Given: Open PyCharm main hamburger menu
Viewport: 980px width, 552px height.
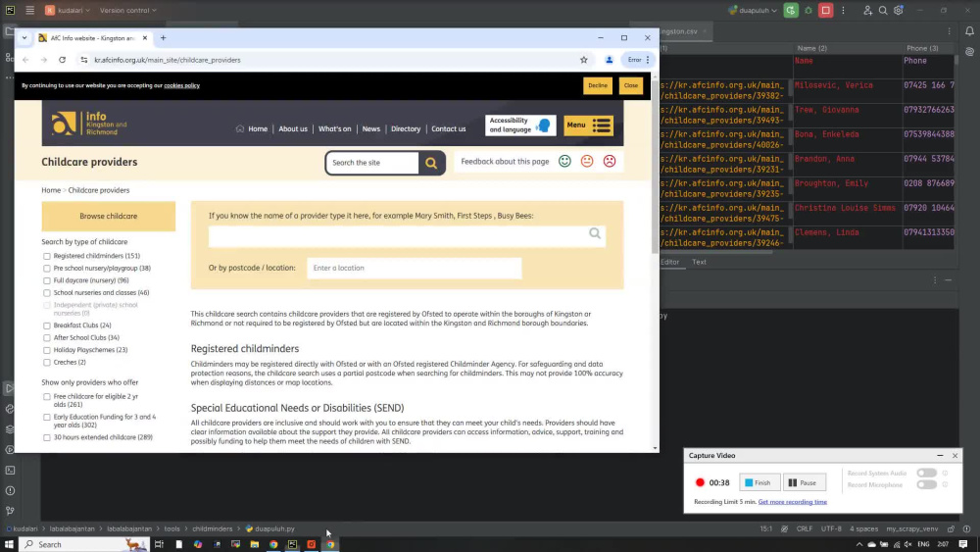Looking at the screenshot, I should click(x=30, y=10).
